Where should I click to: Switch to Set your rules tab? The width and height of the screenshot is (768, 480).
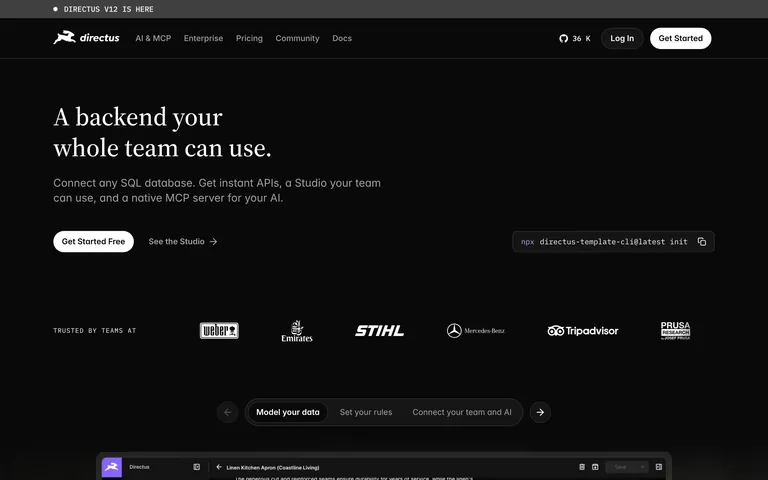366,412
